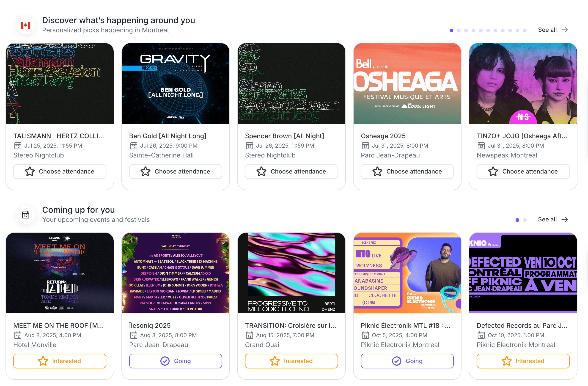Click the checkmark icon on Îlesoniq Going button

(x=165, y=361)
